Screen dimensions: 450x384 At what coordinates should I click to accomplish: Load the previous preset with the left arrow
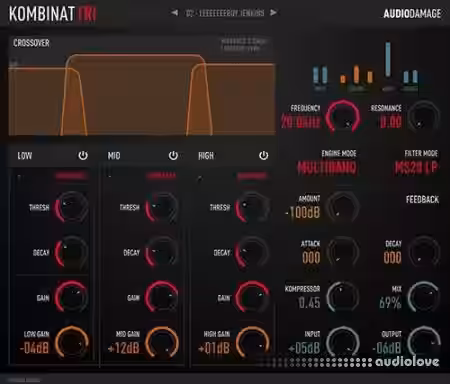174,13
